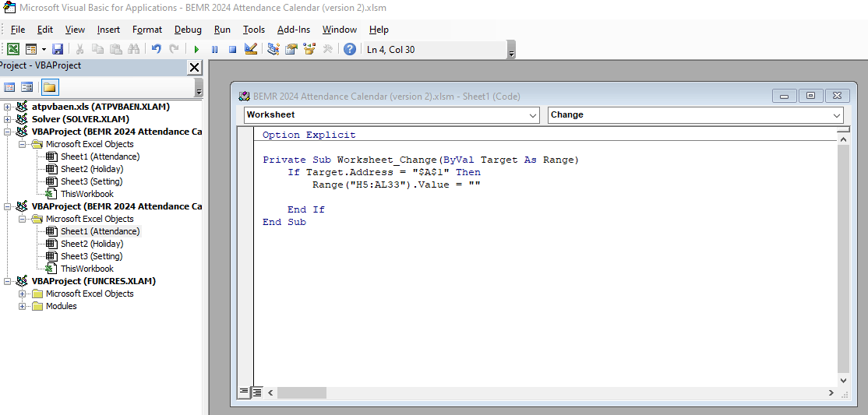868x415 pixels.
Task: Click the View Object icon in Project pane
Action: 26,87
